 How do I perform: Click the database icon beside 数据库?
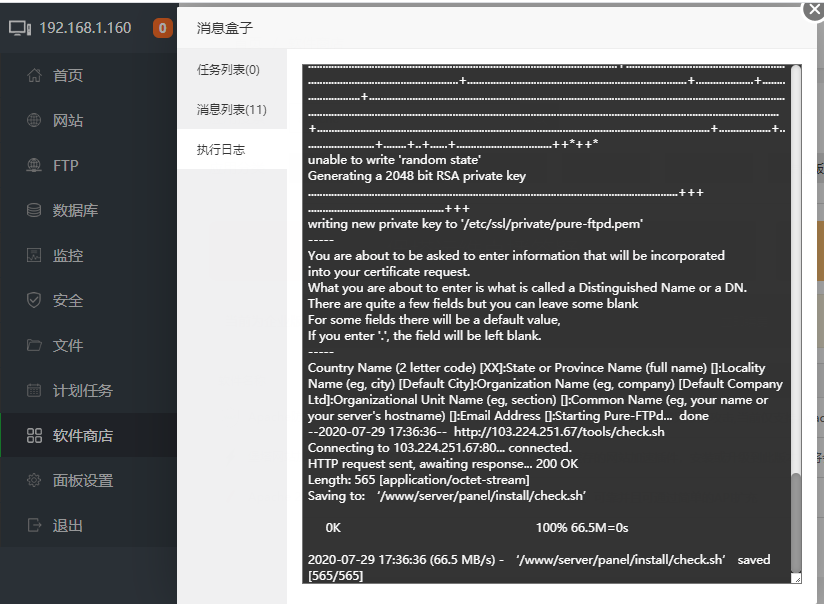(x=34, y=210)
